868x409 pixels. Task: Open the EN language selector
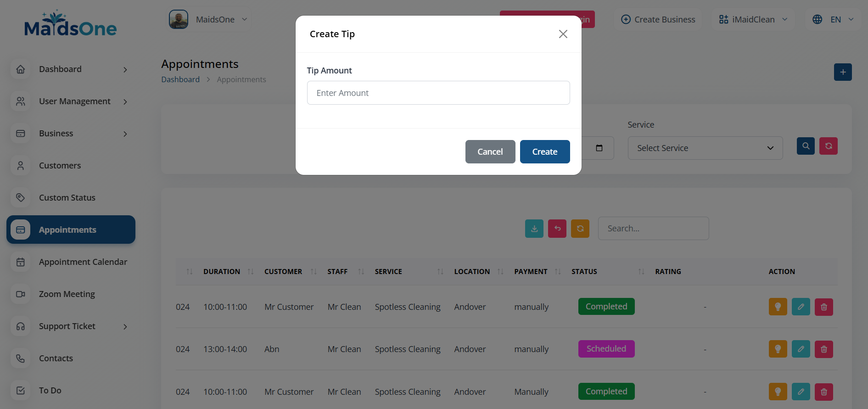tap(833, 20)
